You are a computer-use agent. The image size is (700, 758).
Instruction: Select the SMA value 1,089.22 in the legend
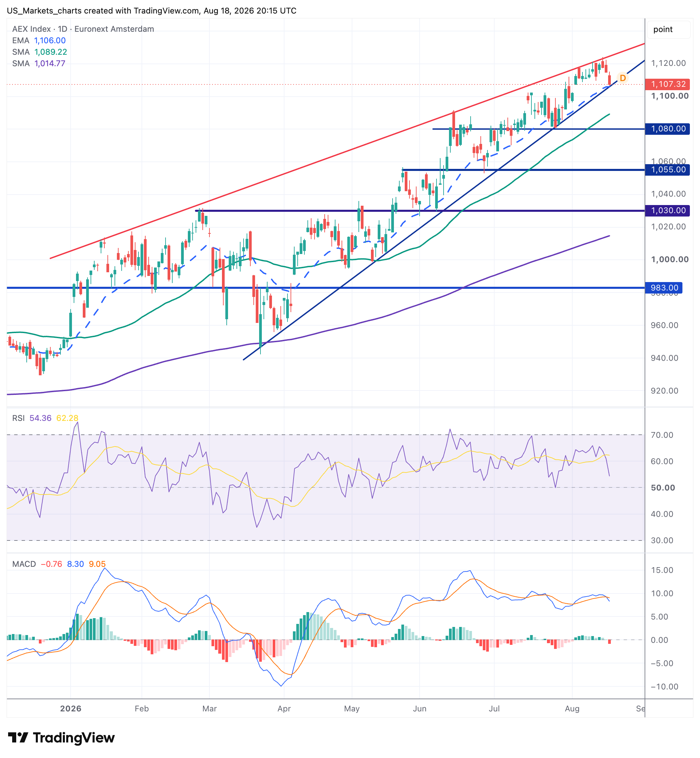50,52
